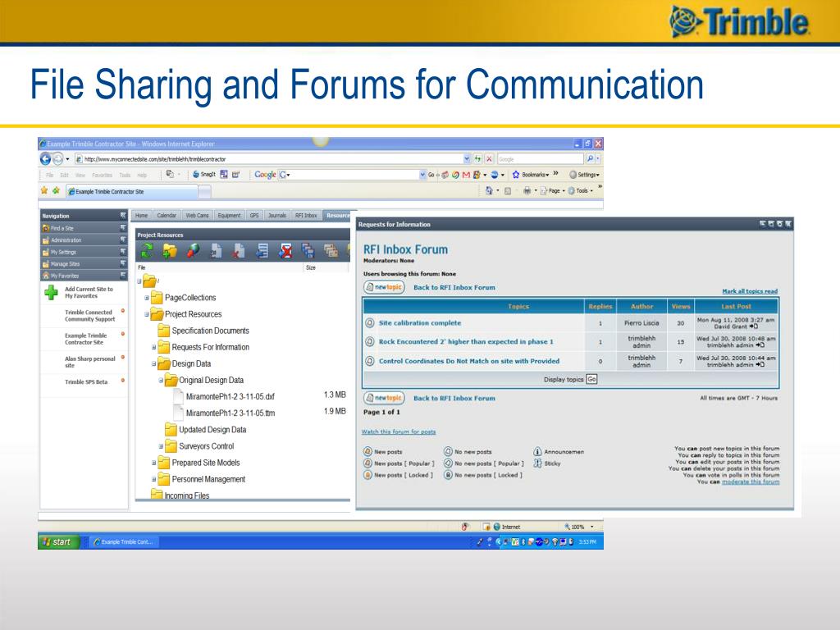The width and height of the screenshot is (840, 630).
Task: Toggle the My Settings section arrow
Action: [123, 252]
